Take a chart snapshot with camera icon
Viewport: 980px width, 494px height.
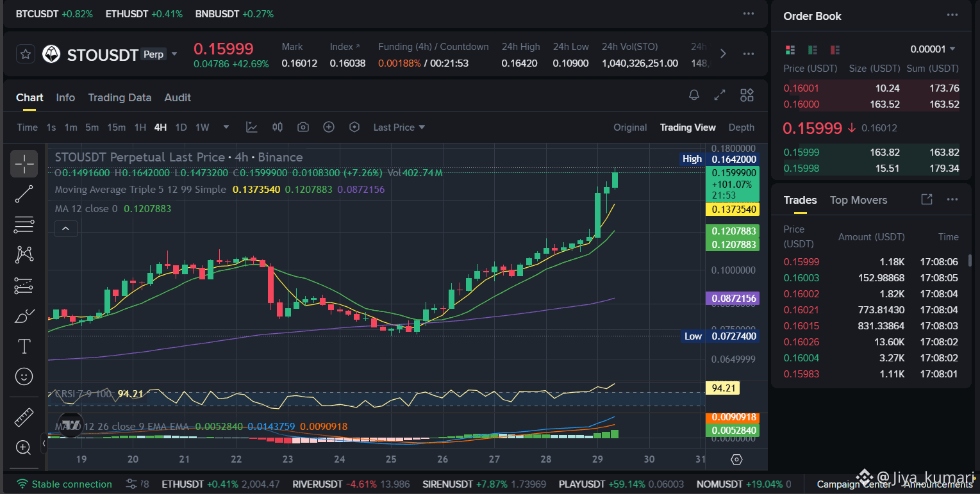tap(303, 128)
